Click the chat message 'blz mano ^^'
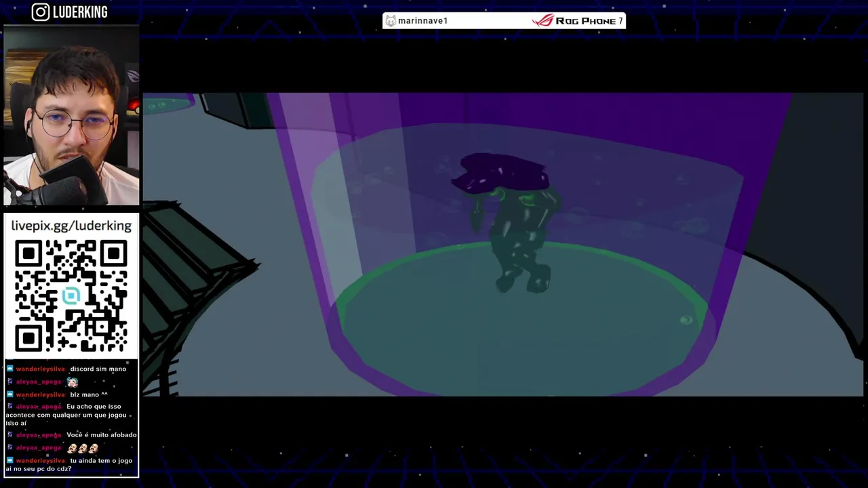The image size is (868, 488). pyautogui.click(x=89, y=394)
